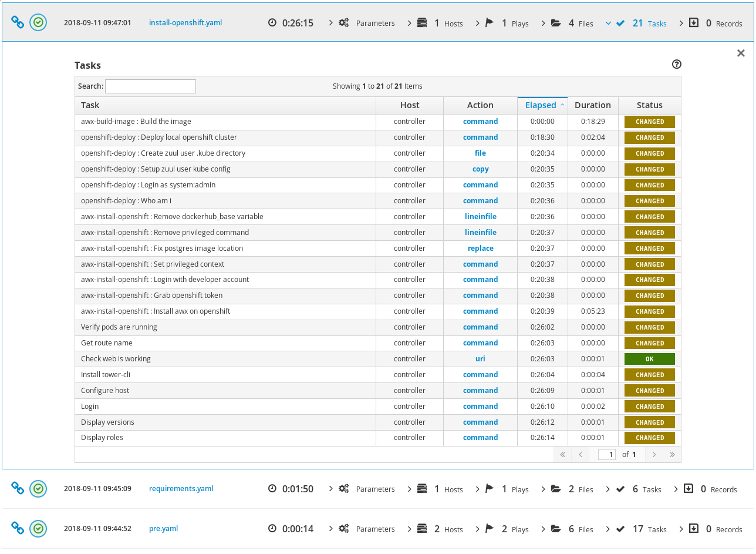Click the OK status badge for Check web is working
Image resolution: width=756 pixels, height=554 pixels.
click(649, 359)
